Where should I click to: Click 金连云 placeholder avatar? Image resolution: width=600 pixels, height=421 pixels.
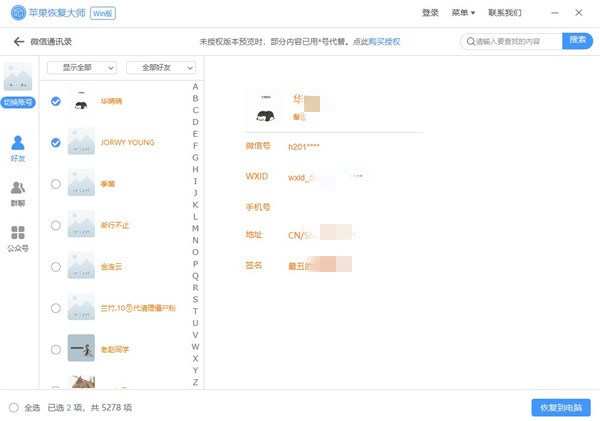(81, 265)
